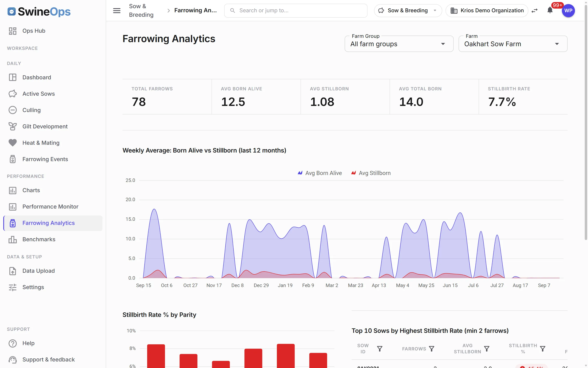588x368 pixels.
Task: Click the Heat & Mating heart icon
Action: [x=13, y=143]
